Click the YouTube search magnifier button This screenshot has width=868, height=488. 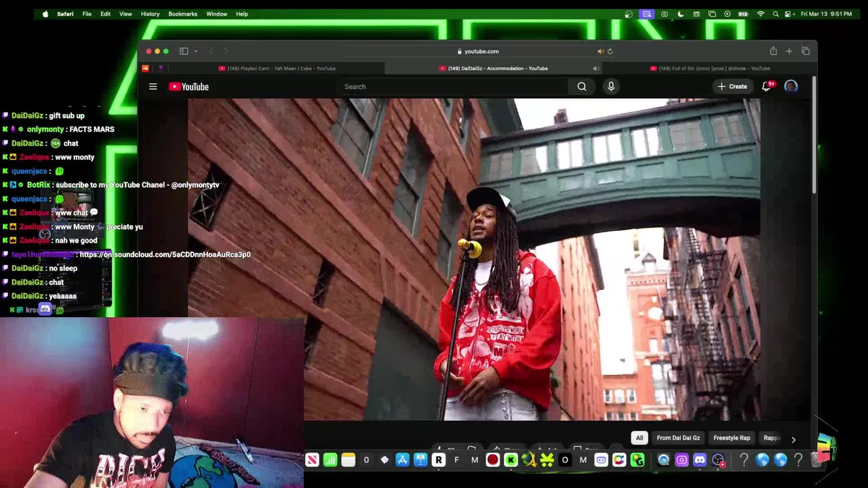582,87
